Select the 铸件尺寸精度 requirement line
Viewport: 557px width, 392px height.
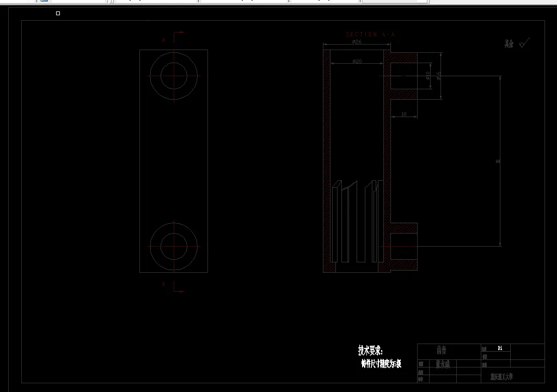coord(381,364)
